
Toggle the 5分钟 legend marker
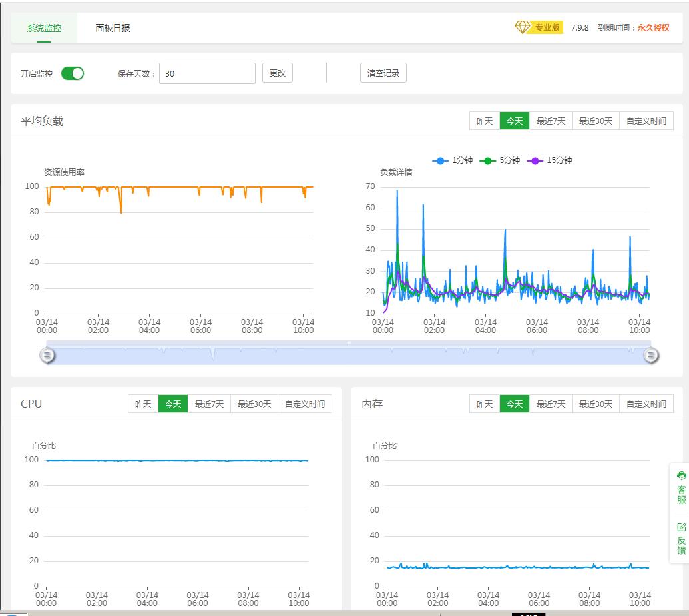coord(487,161)
